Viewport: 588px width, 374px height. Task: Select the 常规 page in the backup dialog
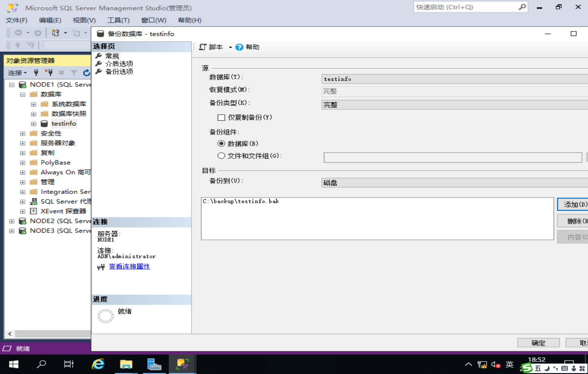112,56
